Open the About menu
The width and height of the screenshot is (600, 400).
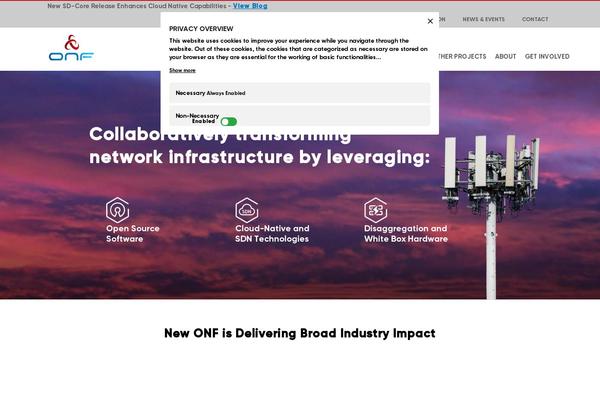pyautogui.click(x=505, y=56)
